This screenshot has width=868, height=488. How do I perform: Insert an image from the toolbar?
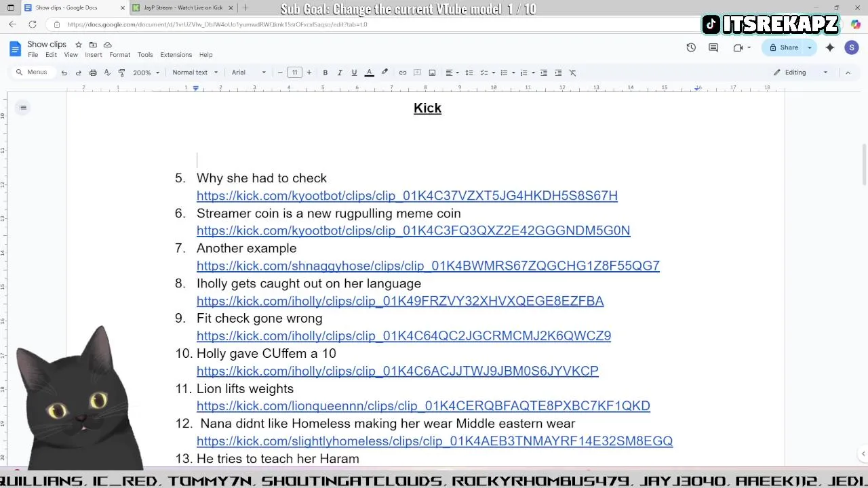click(x=432, y=73)
